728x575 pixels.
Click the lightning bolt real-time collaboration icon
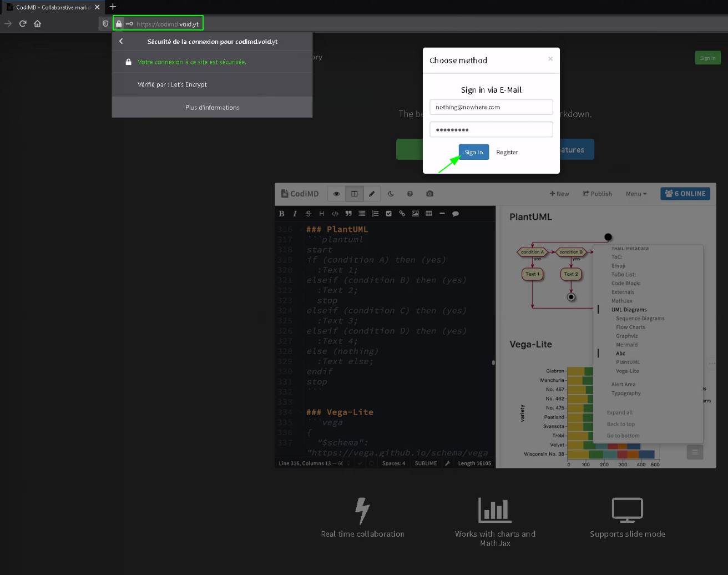coord(362,511)
